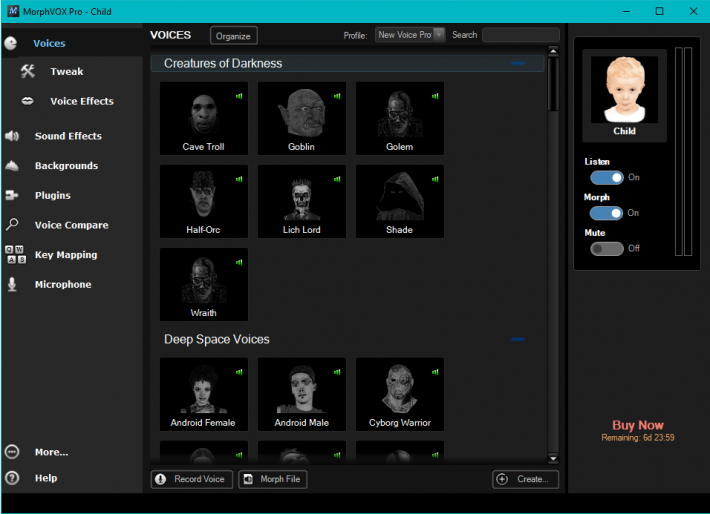The height and width of the screenshot is (514, 710).
Task: Open Voice Effects section
Action: click(x=82, y=101)
